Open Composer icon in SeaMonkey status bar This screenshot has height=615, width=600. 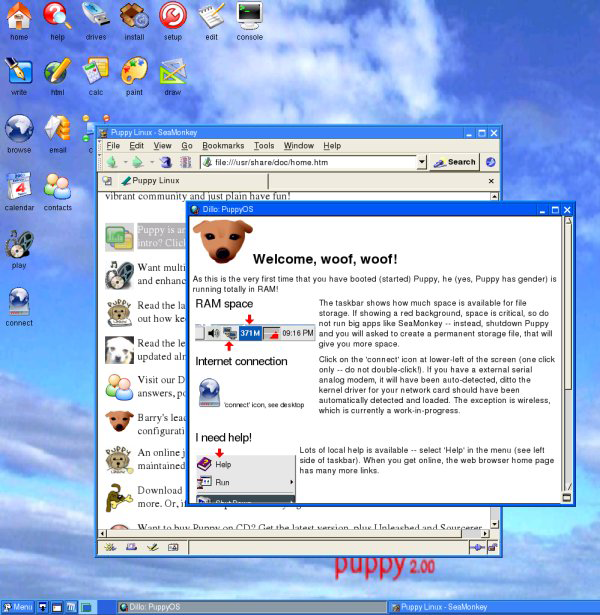[152, 547]
